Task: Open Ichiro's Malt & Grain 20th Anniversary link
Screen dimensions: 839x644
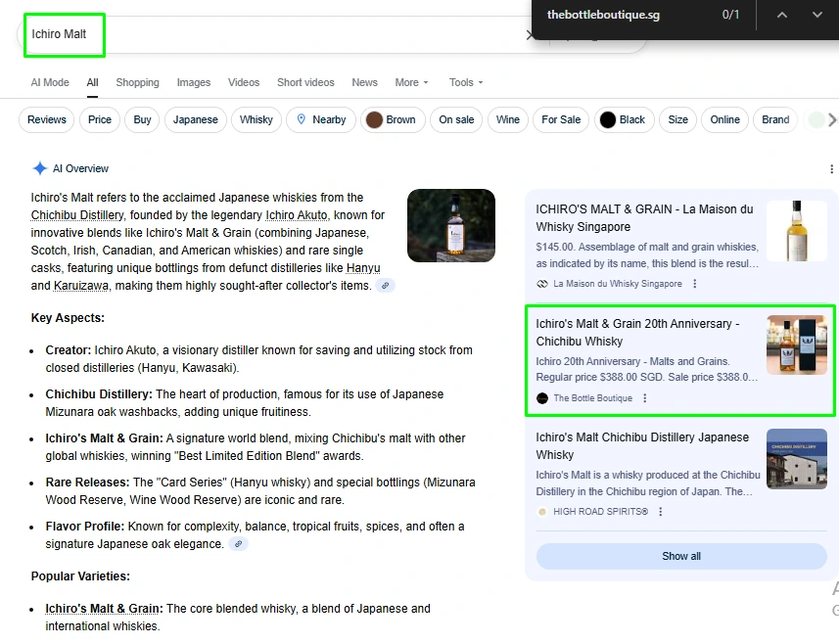Action: [637, 333]
